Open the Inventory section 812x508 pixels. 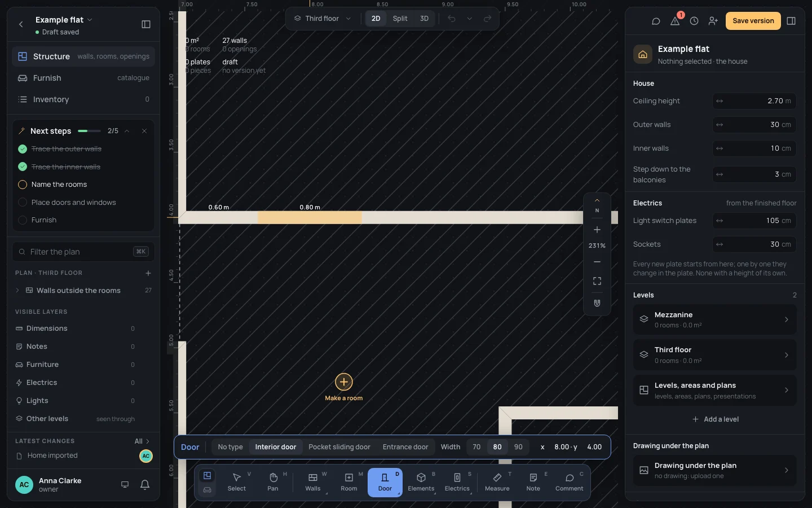point(83,99)
